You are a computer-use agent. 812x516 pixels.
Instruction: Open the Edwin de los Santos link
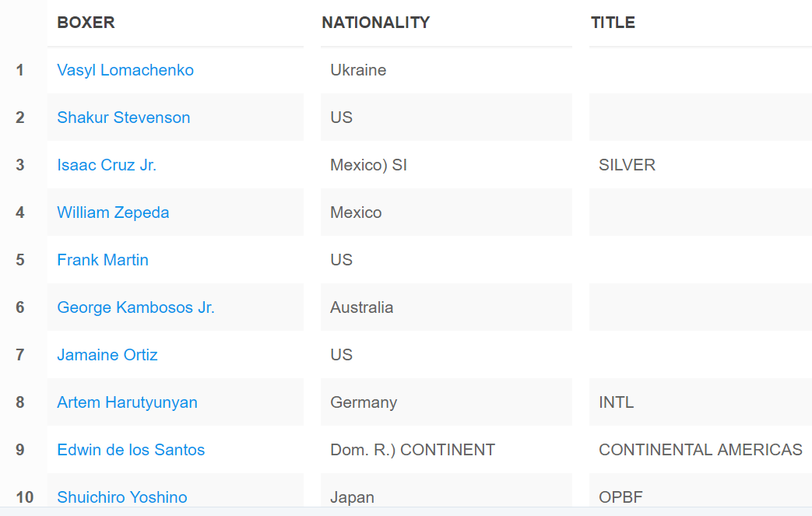point(131,450)
